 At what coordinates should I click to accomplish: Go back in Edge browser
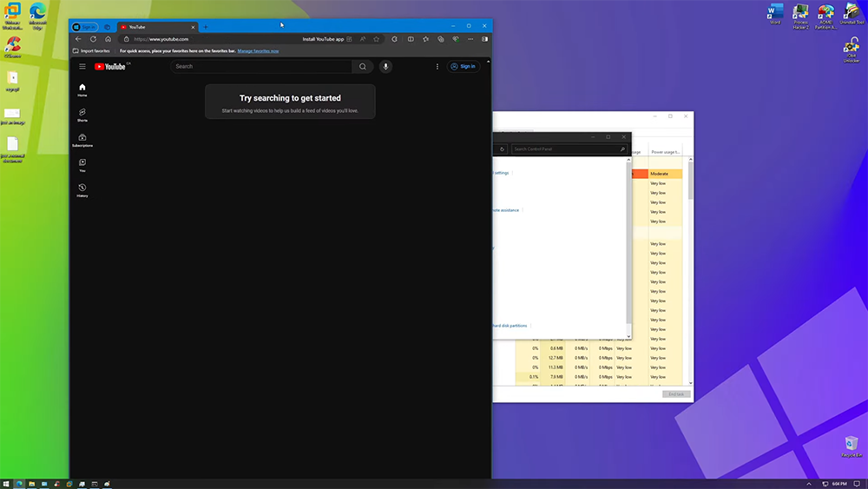point(78,39)
